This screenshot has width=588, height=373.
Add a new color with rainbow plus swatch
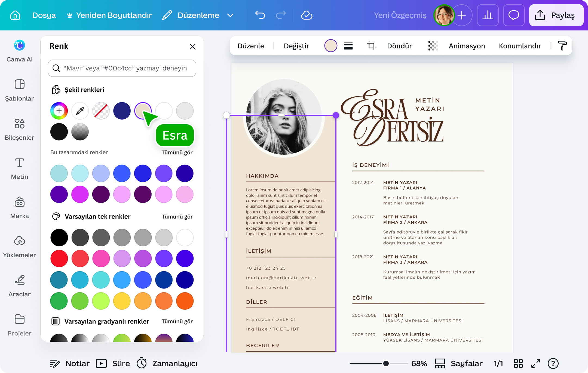(59, 111)
